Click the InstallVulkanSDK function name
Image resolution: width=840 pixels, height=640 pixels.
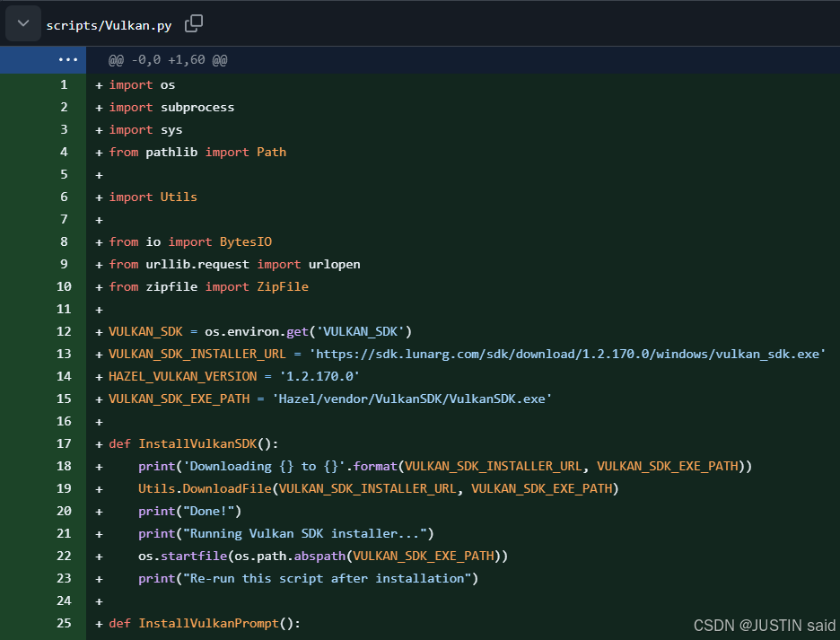tap(197, 443)
